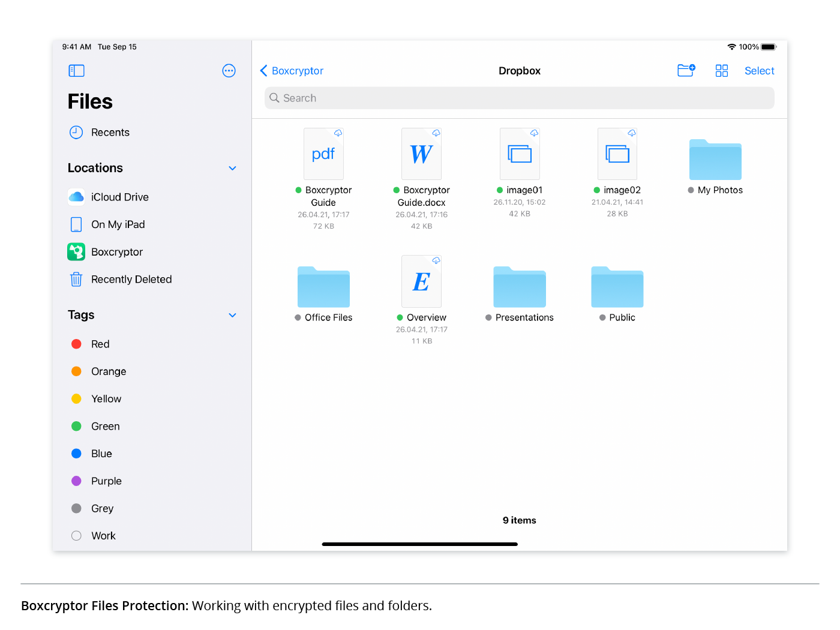Click the Recents clock icon
The image size is (840, 630).
76,132
